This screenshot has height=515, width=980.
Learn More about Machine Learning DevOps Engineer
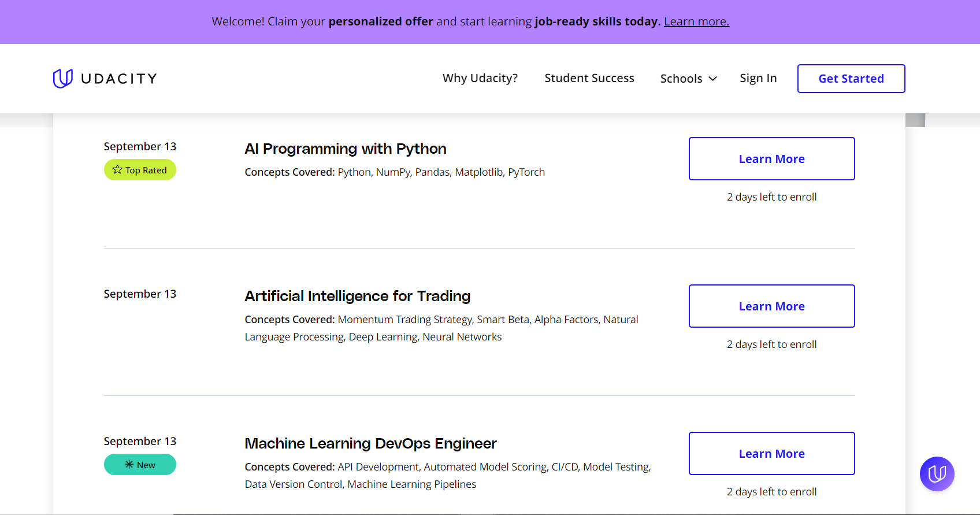coord(771,454)
